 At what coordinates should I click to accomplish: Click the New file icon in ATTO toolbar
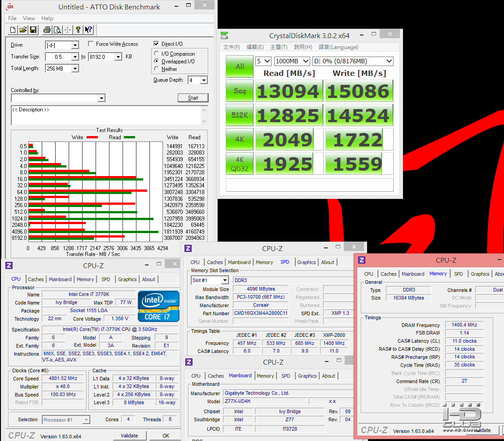(x=13, y=30)
